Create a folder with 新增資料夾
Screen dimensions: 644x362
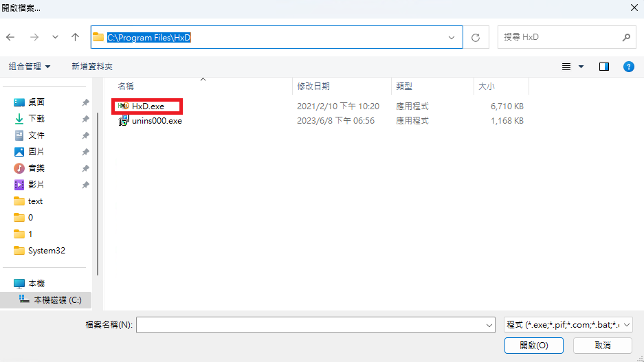(92, 67)
